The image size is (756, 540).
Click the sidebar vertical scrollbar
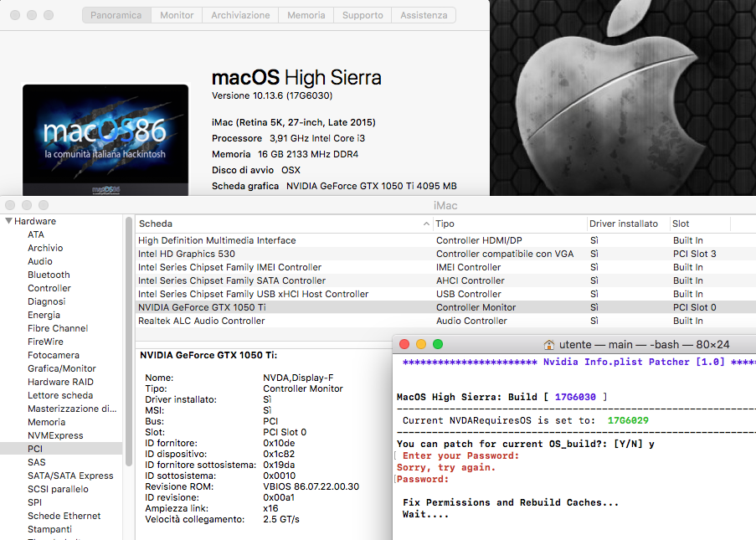pyautogui.click(x=129, y=342)
